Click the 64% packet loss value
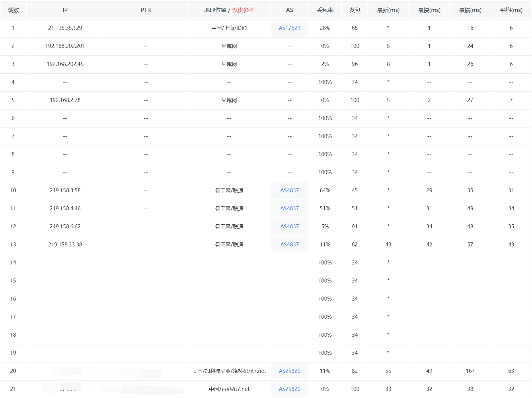The image size is (532, 398). pyautogui.click(x=325, y=190)
